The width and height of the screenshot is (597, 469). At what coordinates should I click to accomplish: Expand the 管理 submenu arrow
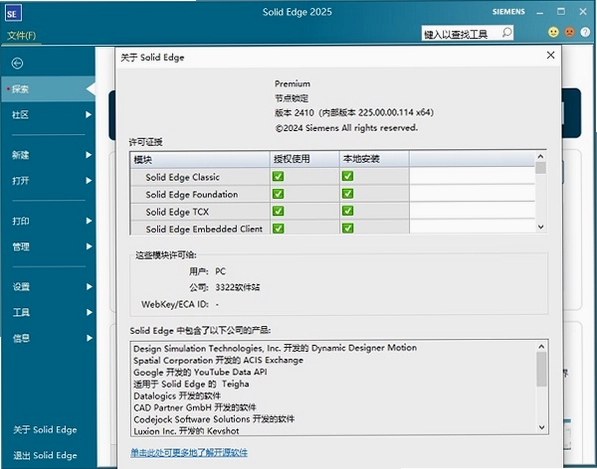point(88,247)
